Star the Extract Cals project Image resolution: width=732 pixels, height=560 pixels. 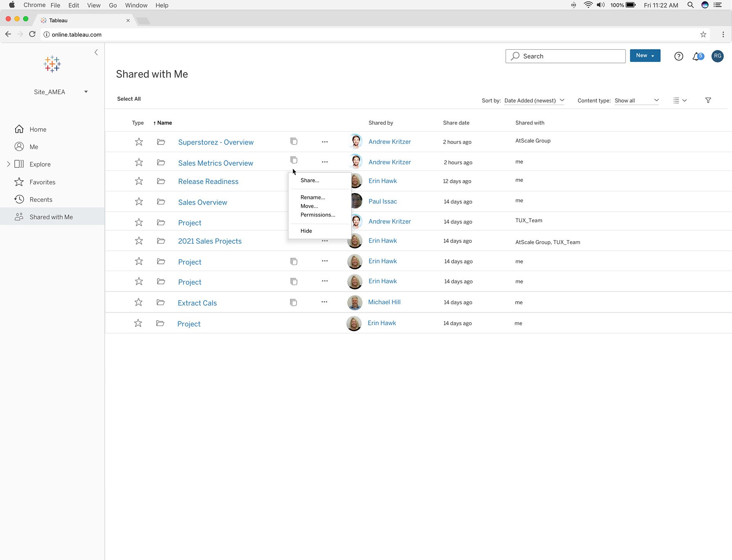point(138,302)
